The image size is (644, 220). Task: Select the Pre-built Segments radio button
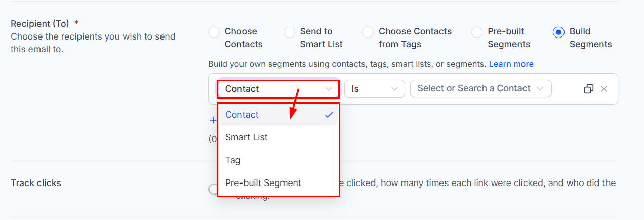point(477,32)
